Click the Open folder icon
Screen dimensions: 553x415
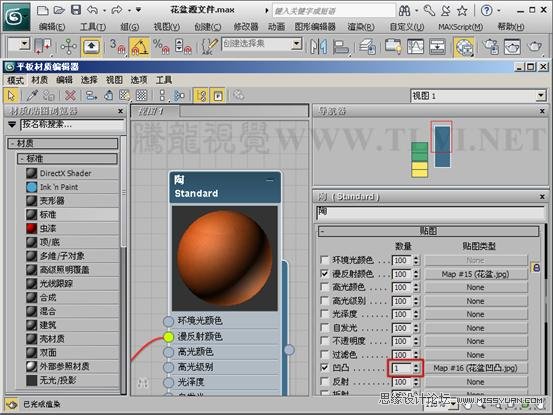(59, 10)
